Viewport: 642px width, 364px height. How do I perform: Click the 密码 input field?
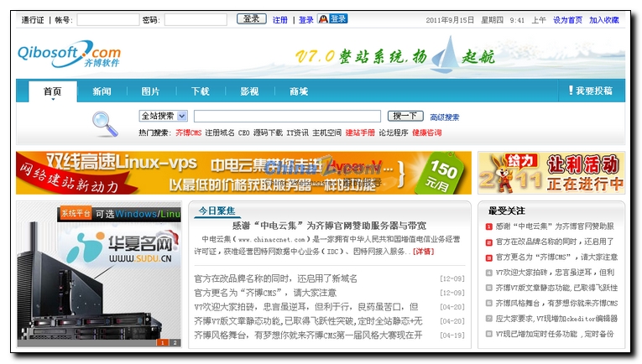196,19
